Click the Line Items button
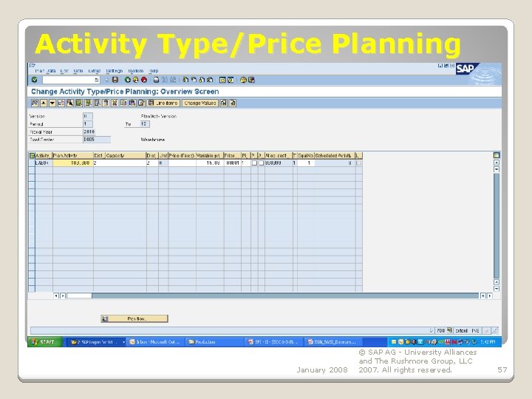532x399 pixels. point(163,103)
